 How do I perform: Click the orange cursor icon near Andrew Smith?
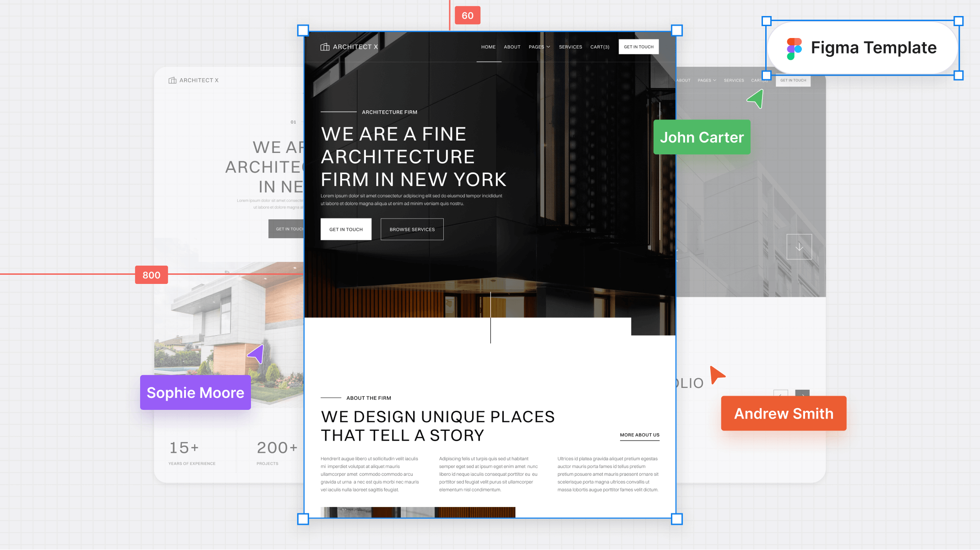(x=718, y=375)
